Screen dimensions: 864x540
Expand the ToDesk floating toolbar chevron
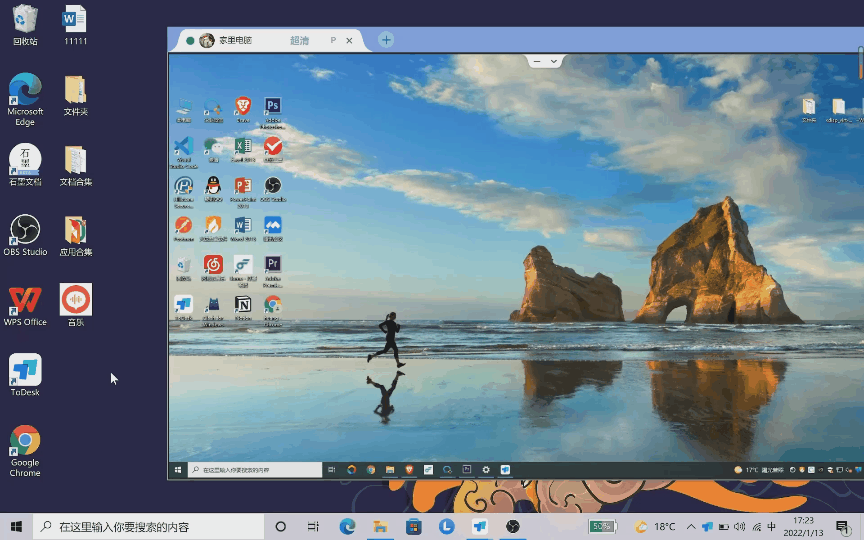tap(554, 61)
